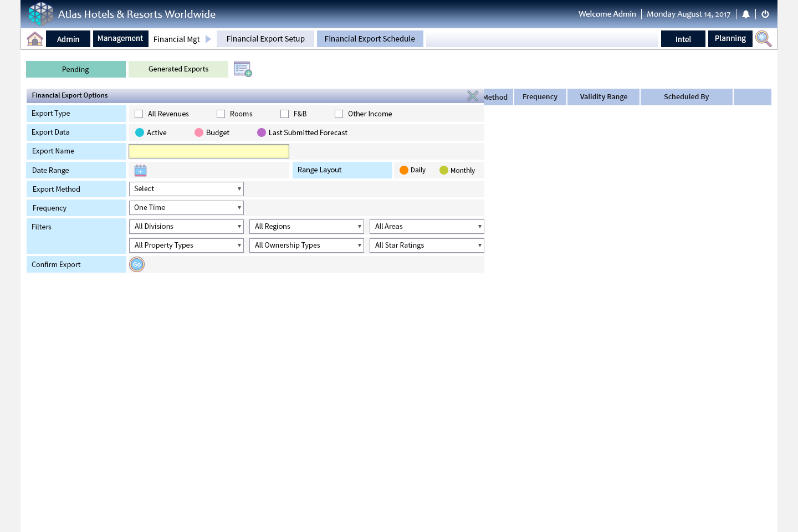Tick the Other Income checkbox
This screenshot has width=798, height=532.
click(339, 114)
